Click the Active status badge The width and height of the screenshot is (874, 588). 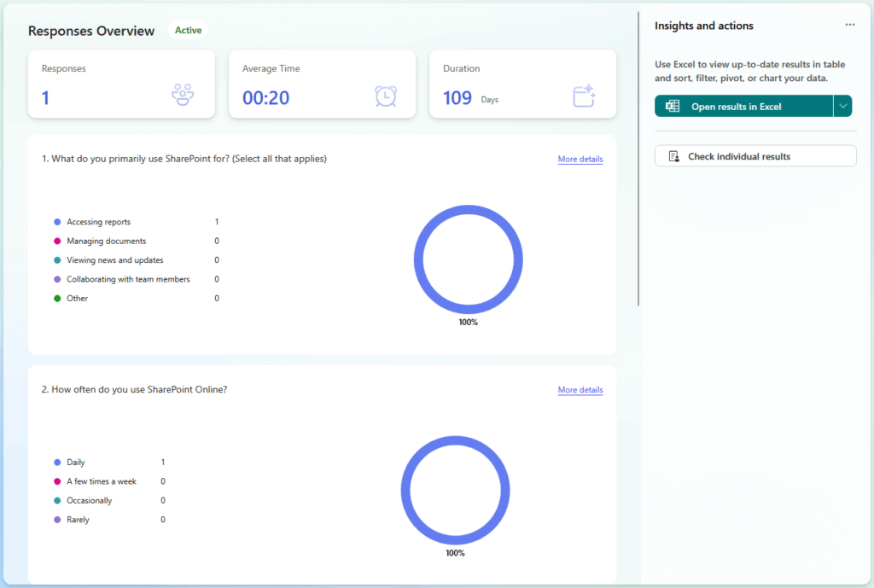point(189,30)
